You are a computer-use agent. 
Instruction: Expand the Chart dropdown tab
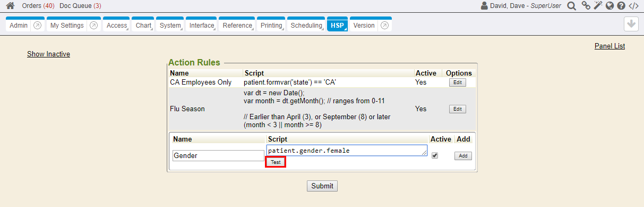144,24
